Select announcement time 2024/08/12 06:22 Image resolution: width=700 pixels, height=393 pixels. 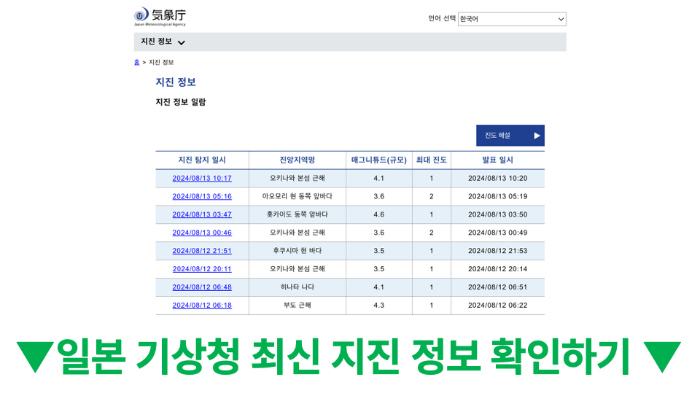coord(498,305)
